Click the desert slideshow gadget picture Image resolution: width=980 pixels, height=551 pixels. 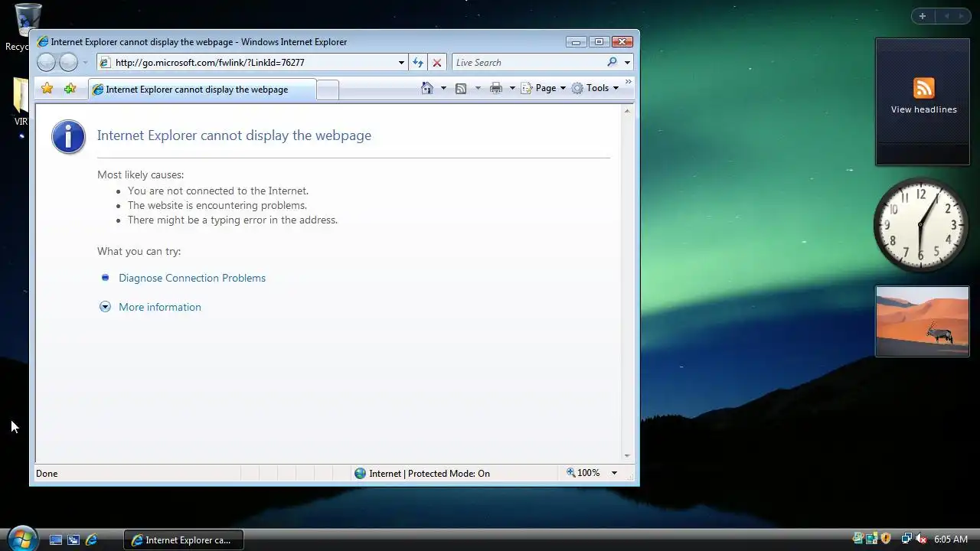coord(923,321)
